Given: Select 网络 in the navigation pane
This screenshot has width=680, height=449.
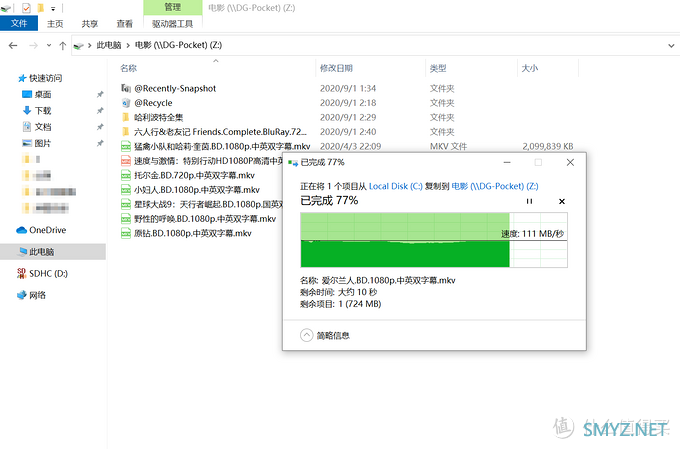Looking at the screenshot, I should click(37, 295).
